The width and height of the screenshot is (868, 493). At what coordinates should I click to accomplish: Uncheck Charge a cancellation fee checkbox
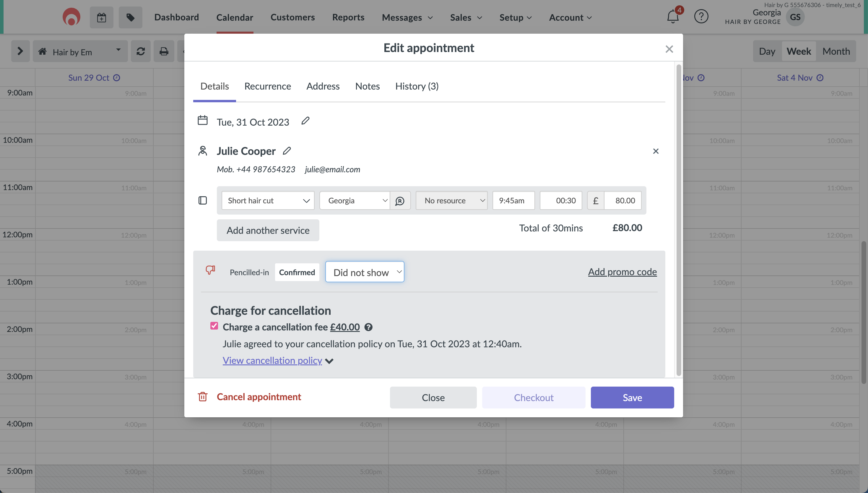214,326
